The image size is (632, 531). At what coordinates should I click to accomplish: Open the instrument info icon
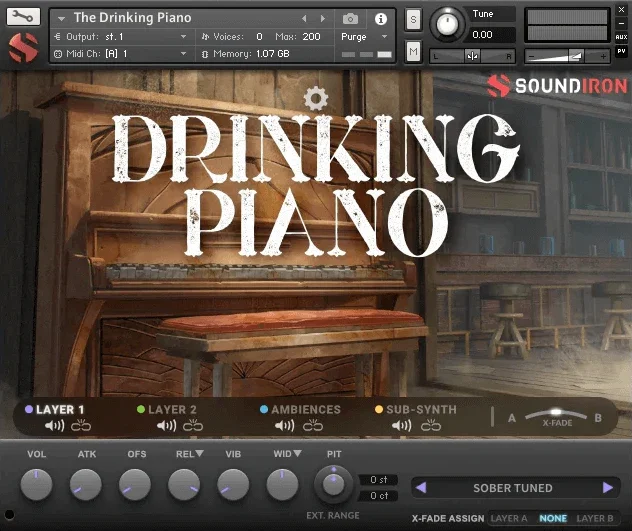tap(380, 19)
